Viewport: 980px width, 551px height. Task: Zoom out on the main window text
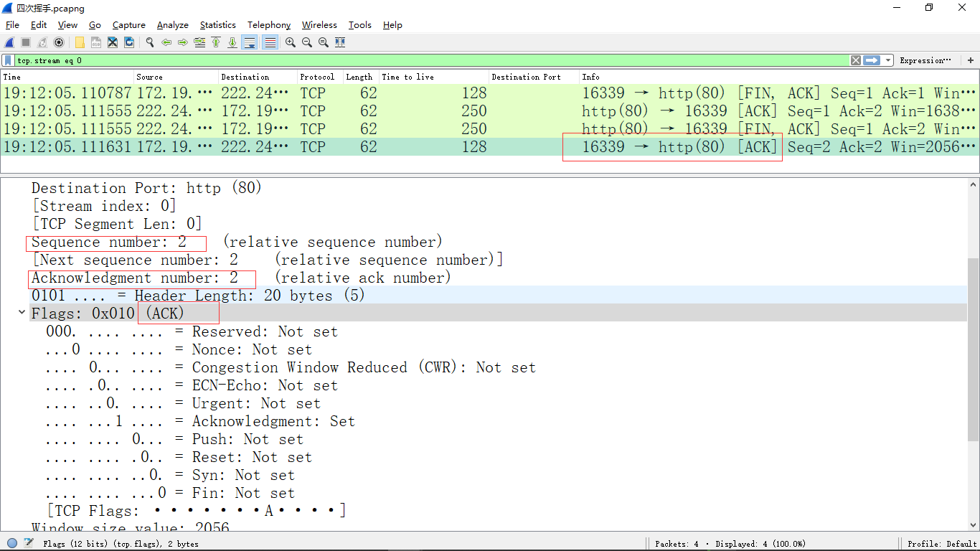307,42
